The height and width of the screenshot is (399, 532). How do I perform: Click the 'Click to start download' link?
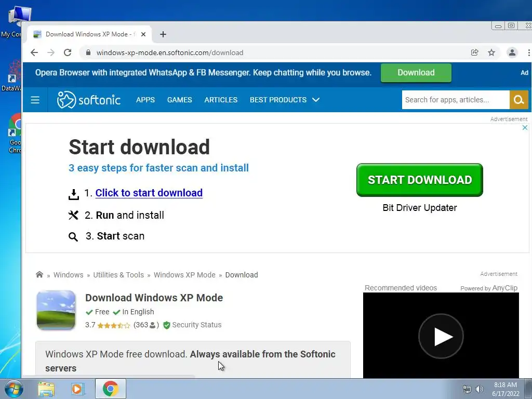(x=149, y=193)
